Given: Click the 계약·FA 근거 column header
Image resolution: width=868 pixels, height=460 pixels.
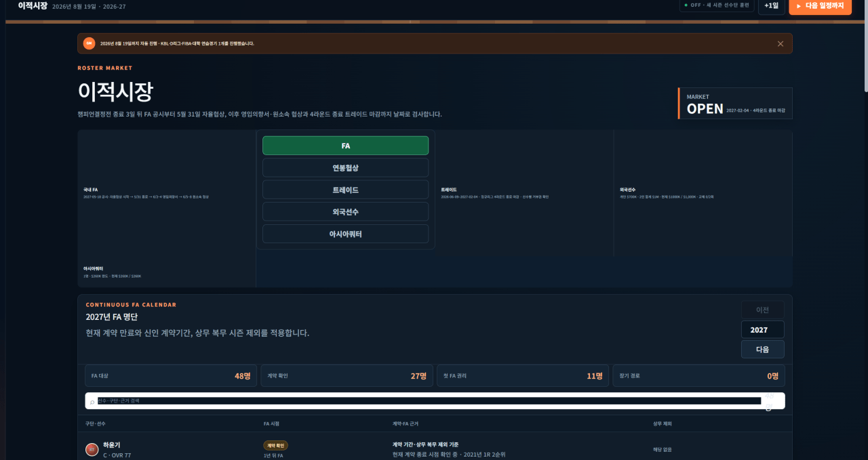Looking at the screenshot, I should [406, 423].
